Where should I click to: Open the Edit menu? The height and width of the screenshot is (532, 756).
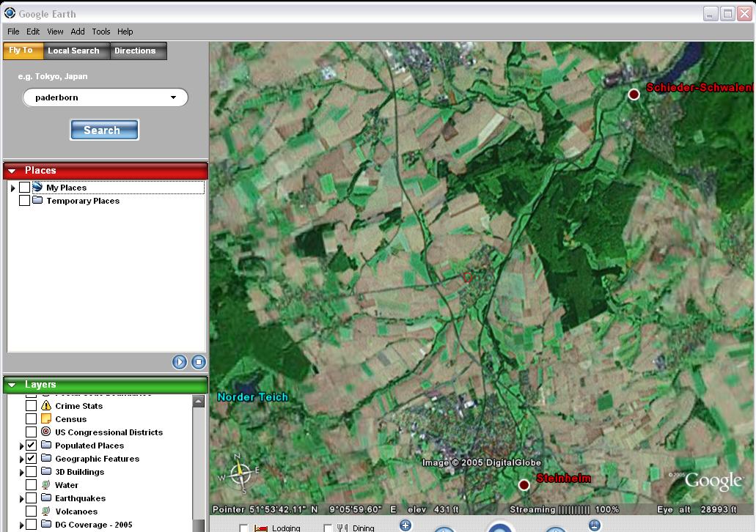point(33,32)
